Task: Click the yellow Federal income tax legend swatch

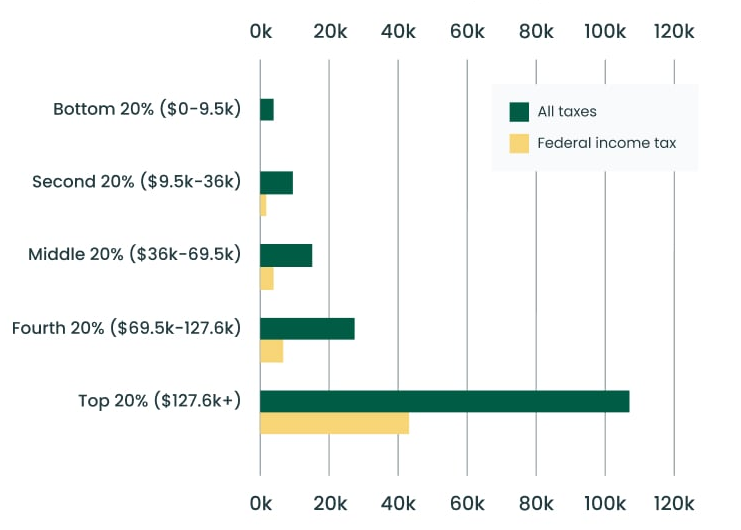Action: point(519,143)
